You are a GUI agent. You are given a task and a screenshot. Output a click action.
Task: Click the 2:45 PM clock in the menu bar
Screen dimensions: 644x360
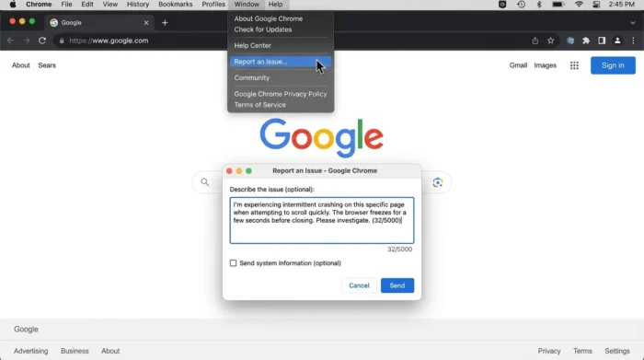coord(621,5)
